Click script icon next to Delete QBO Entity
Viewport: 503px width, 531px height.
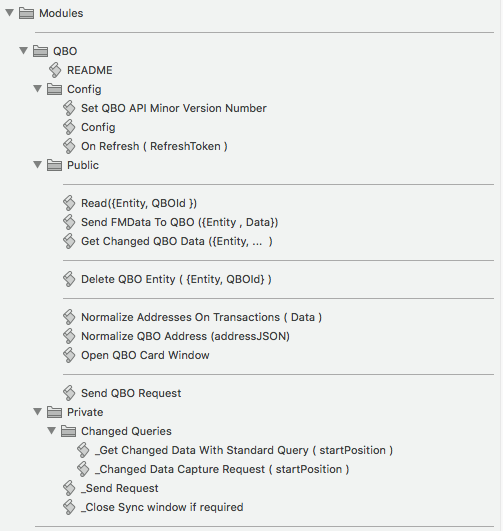click(x=69, y=279)
